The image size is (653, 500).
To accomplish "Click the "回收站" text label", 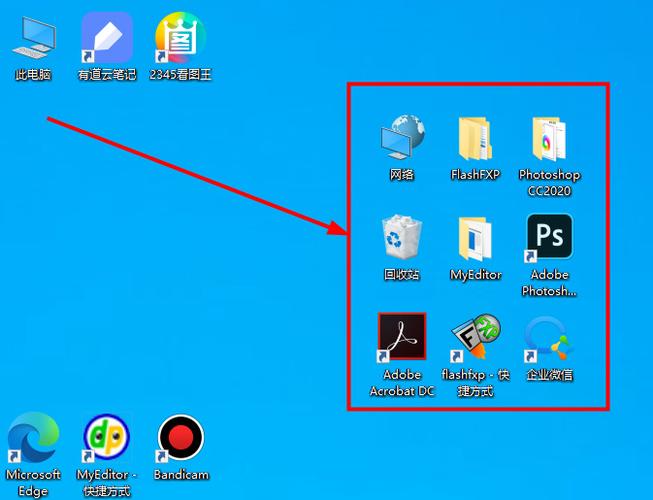I will click(x=402, y=275).
